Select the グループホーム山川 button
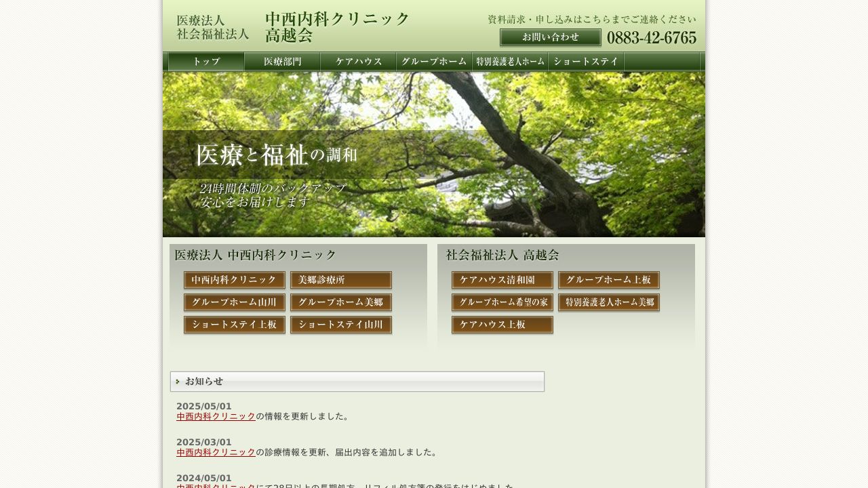868x488 pixels. [x=234, y=302]
